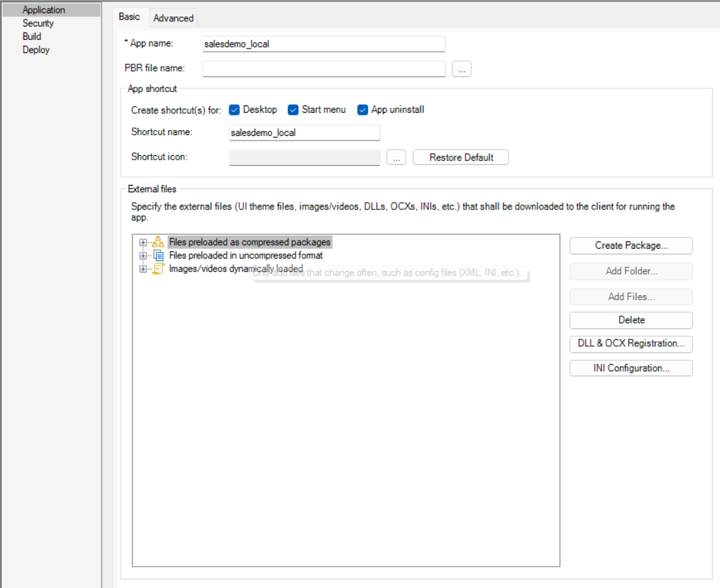Uncheck the Desktop shortcut checkbox
The height and width of the screenshot is (588, 720).
234,110
